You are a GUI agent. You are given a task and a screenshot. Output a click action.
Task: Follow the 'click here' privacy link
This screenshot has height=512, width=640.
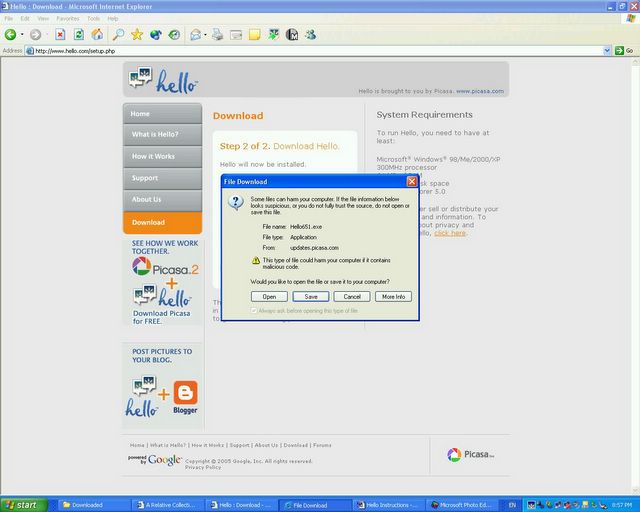[x=450, y=233]
